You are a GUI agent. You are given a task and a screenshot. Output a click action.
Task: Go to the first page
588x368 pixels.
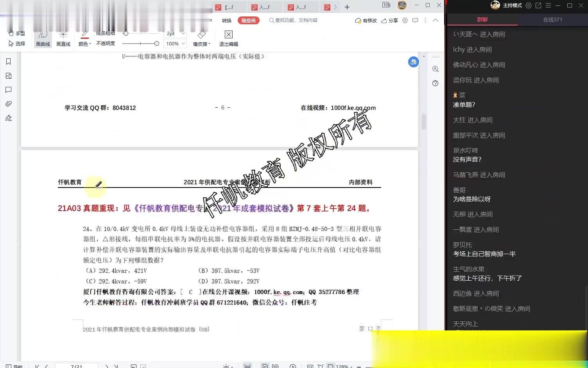(x=37, y=366)
